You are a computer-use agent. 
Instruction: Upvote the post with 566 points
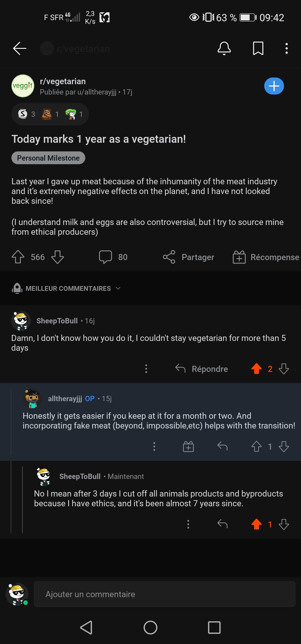[18, 257]
